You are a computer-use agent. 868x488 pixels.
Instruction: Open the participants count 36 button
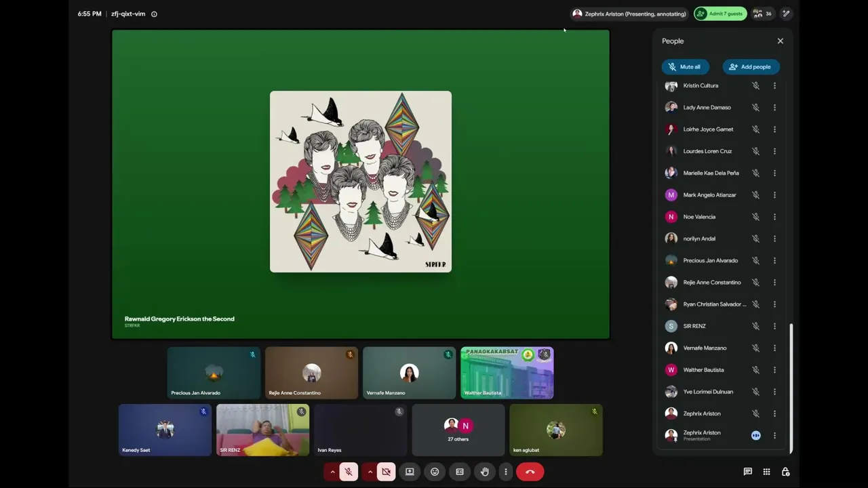point(762,14)
